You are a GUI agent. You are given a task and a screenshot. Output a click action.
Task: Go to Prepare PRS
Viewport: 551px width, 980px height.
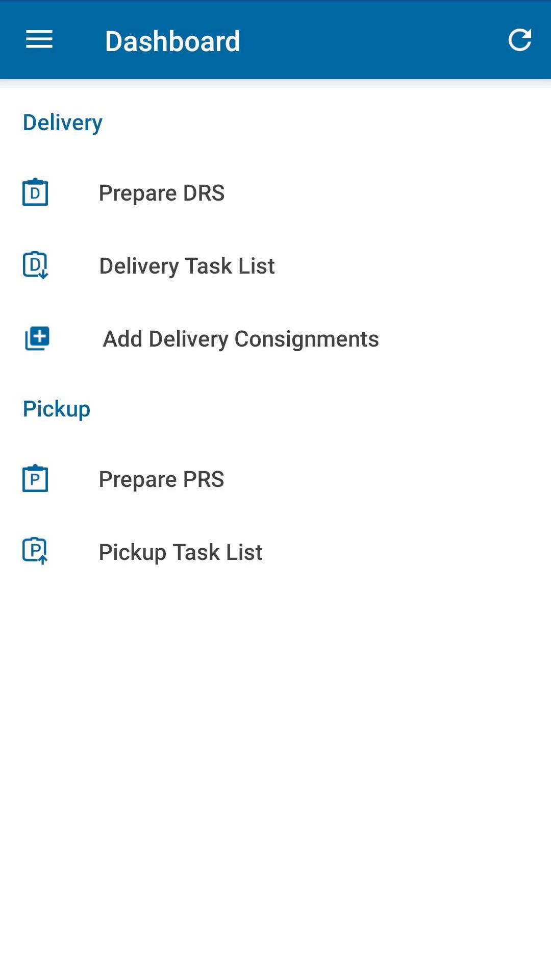point(161,479)
